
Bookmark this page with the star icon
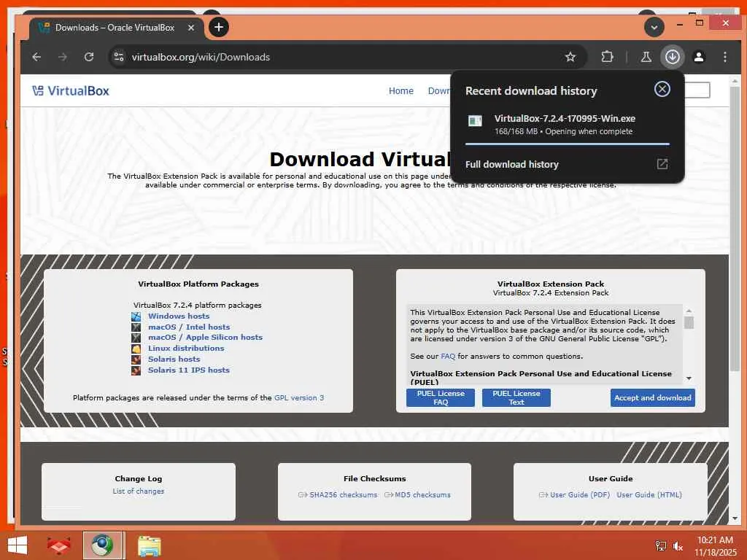570,57
